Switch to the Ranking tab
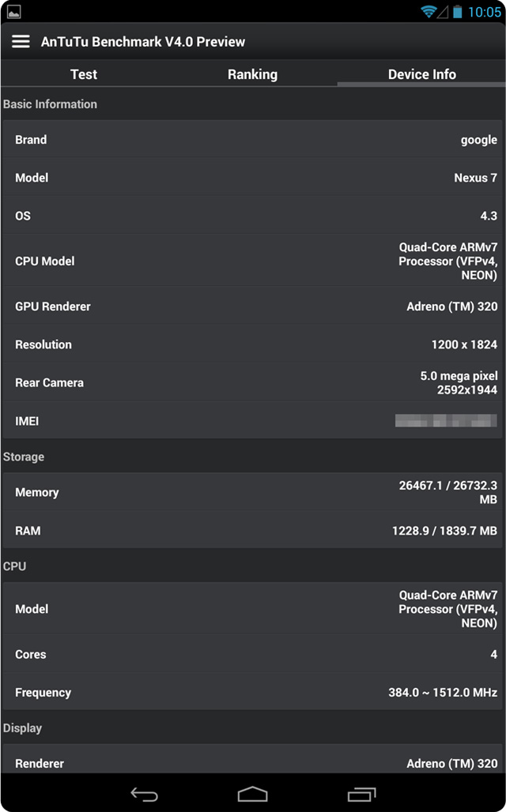The height and width of the screenshot is (812, 506). [252, 74]
